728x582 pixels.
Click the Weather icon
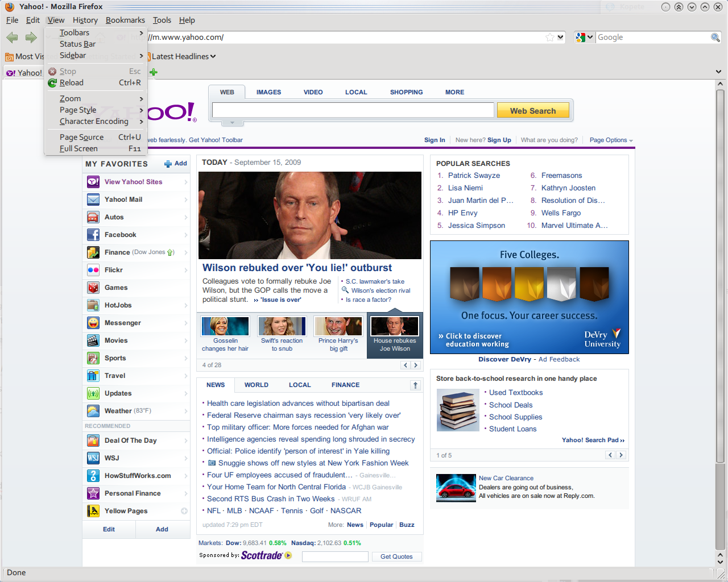click(93, 411)
